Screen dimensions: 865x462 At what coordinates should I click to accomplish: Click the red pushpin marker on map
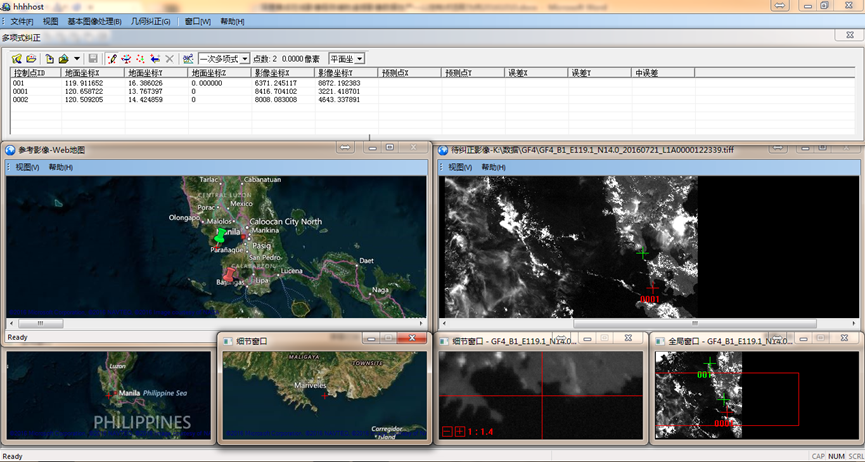[x=229, y=274]
